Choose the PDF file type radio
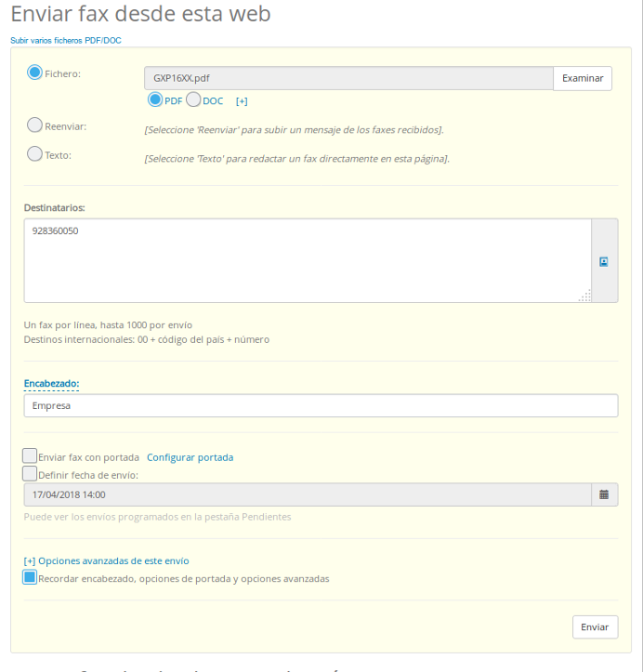The image size is (643, 672). click(x=155, y=99)
